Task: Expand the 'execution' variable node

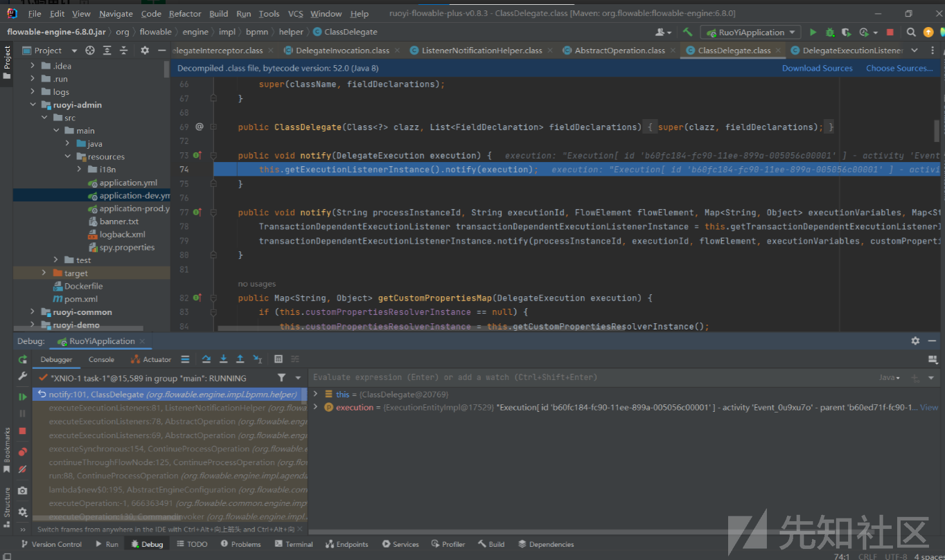Action: coord(316,407)
